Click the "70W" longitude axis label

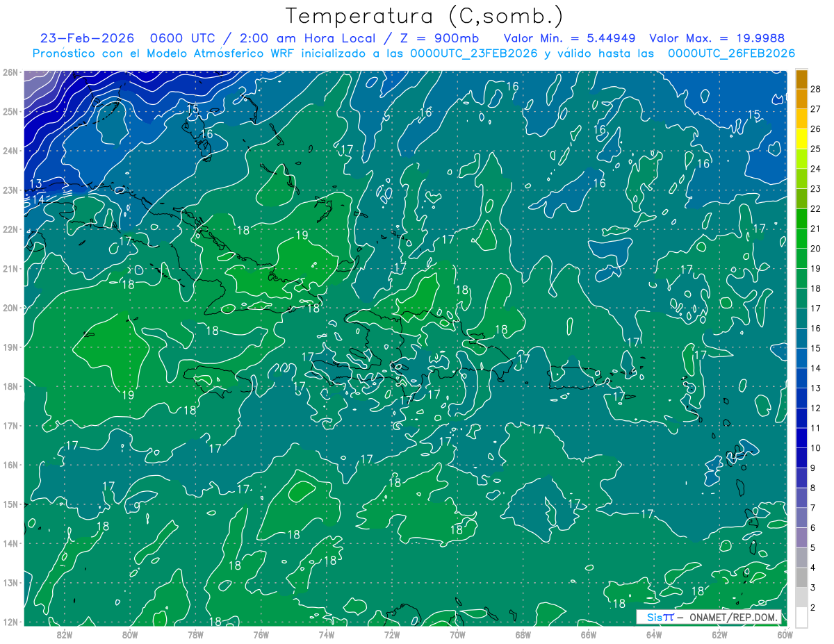point(457,634)
